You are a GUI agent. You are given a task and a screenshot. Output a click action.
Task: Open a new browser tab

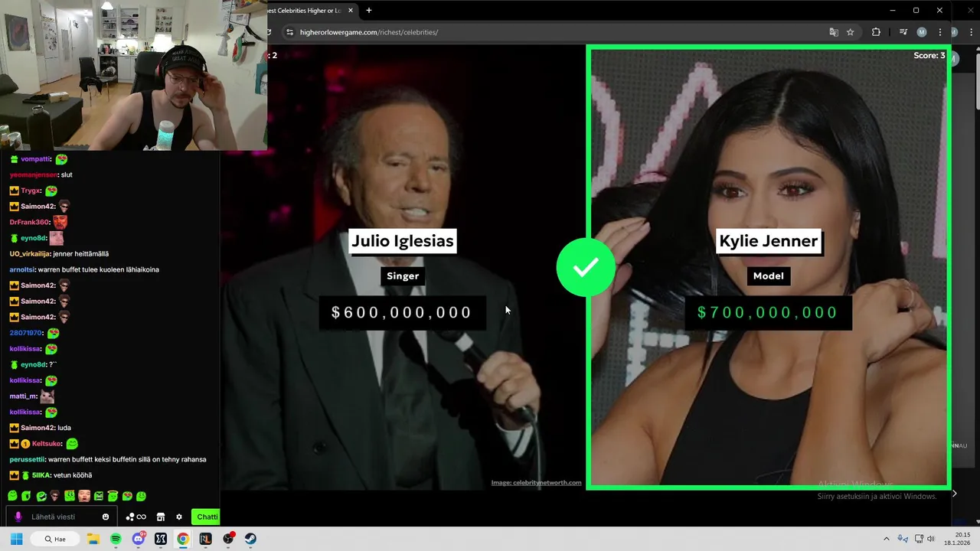[369, 11]
